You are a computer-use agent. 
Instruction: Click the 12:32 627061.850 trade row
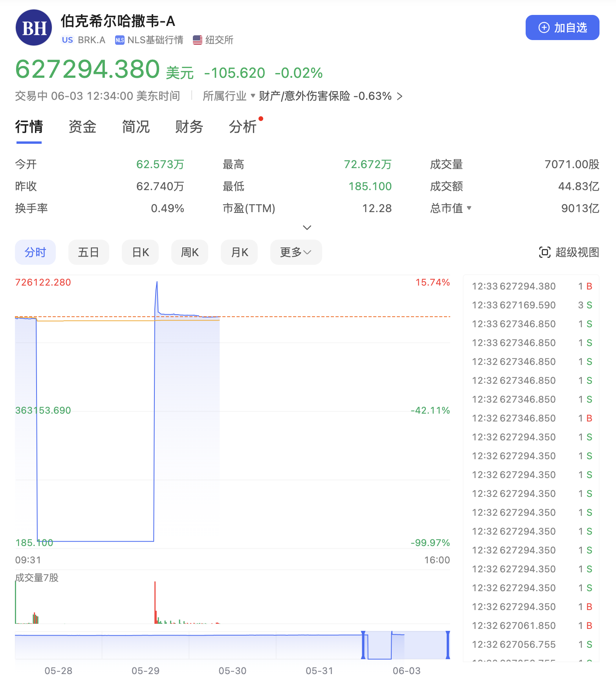click(x=532, y=626)
